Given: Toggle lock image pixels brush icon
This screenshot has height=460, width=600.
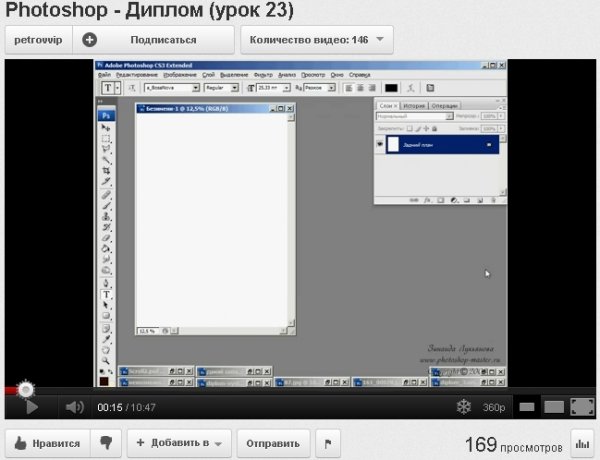Looking at the screenshot, I should (x=418, y=129).
